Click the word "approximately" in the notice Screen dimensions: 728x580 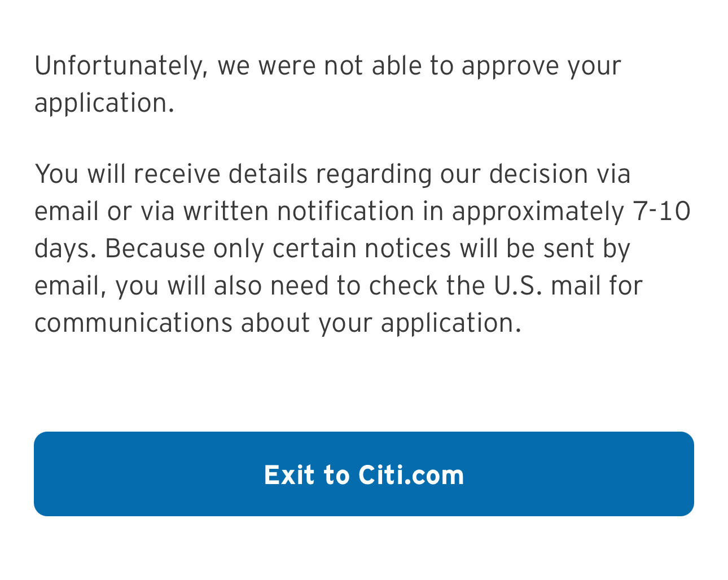click(x=538, y=211)
